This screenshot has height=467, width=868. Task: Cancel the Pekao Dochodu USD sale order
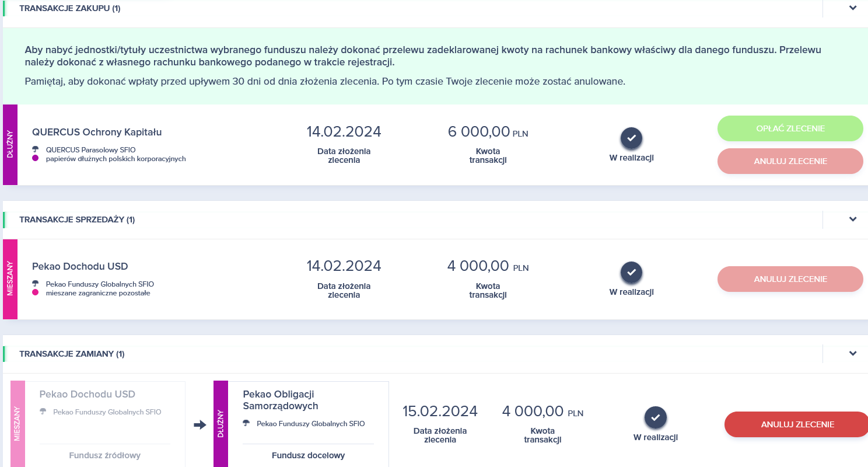(790, 279)
